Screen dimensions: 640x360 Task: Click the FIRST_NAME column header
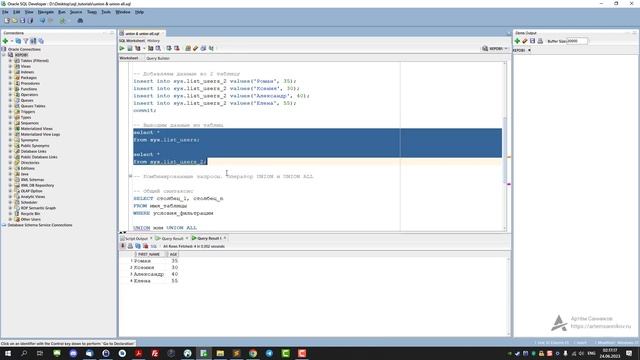(x=149, y=254)
